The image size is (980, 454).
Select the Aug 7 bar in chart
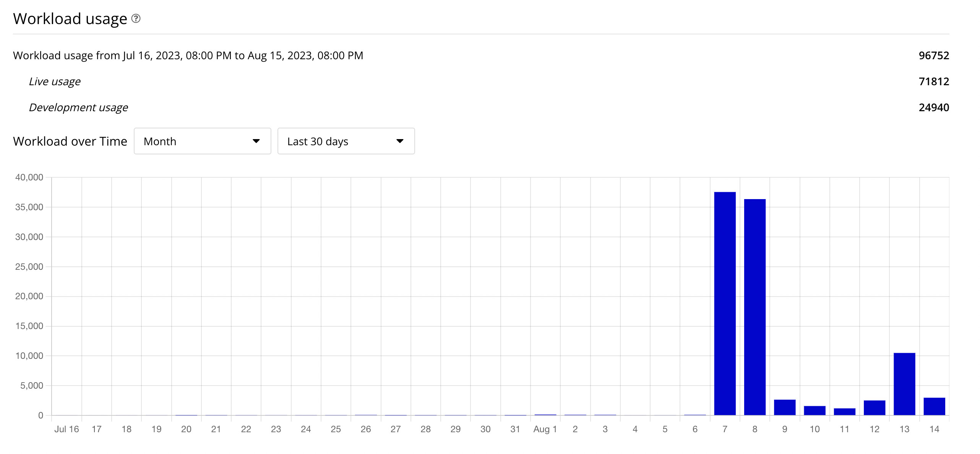[725, 303]
